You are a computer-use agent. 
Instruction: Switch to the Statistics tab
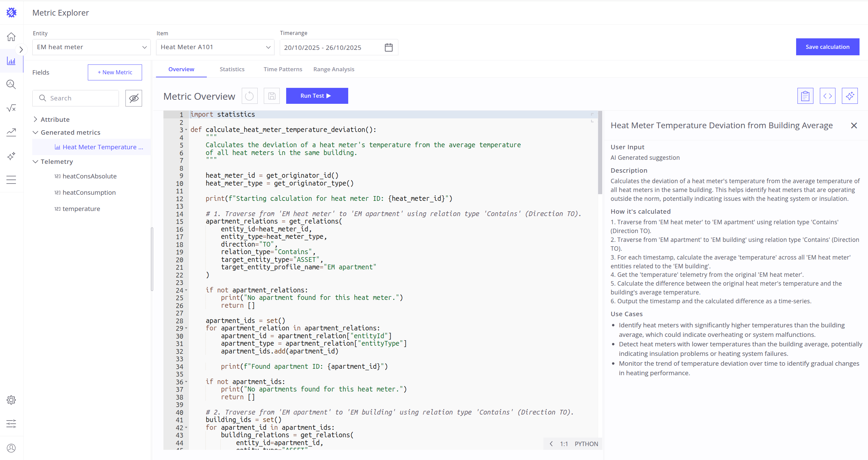tap(232, 69)
